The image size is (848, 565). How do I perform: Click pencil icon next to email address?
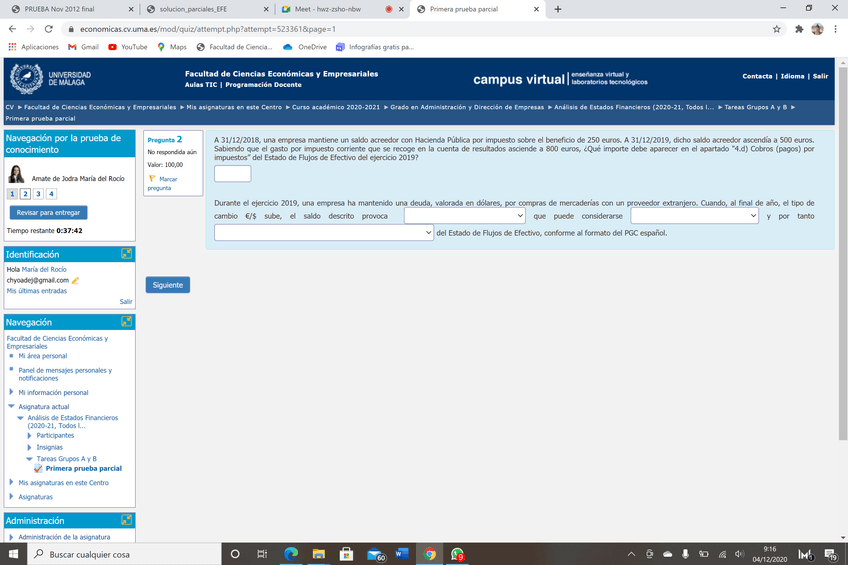[75, 280]
